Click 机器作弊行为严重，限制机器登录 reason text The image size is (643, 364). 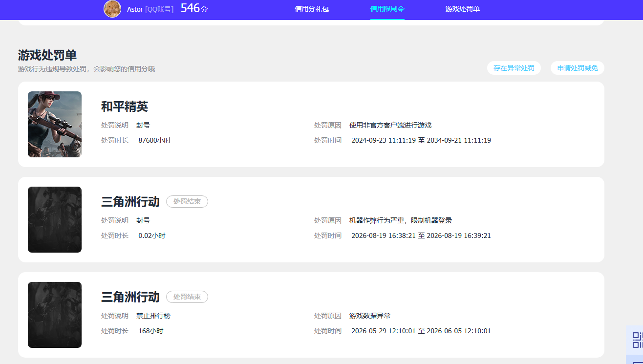coord(401,220)
